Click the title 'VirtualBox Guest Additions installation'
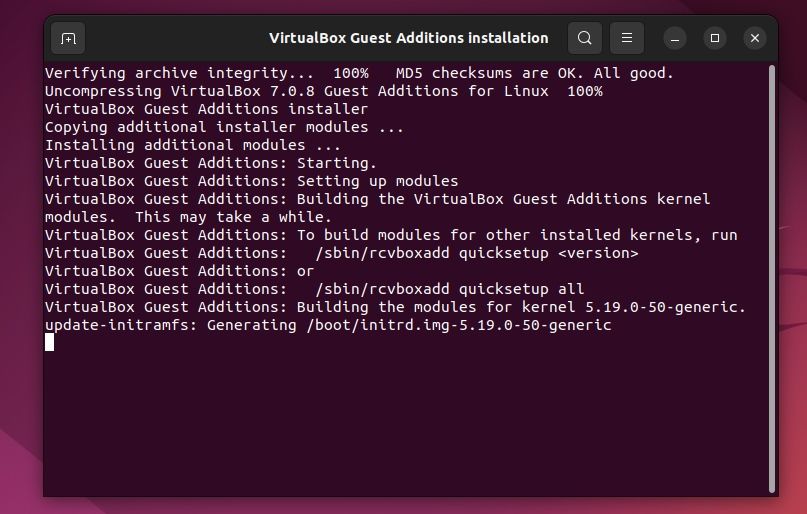Viewport: 807px width, 514px height. [409, 38]
